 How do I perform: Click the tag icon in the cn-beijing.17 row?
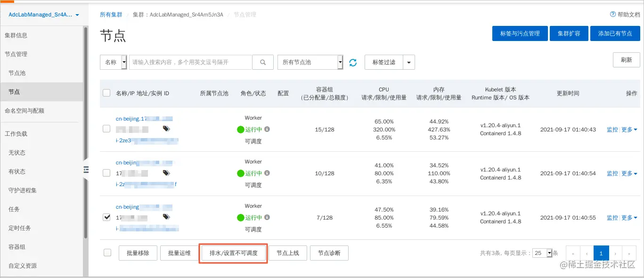(x=166, y=129)
